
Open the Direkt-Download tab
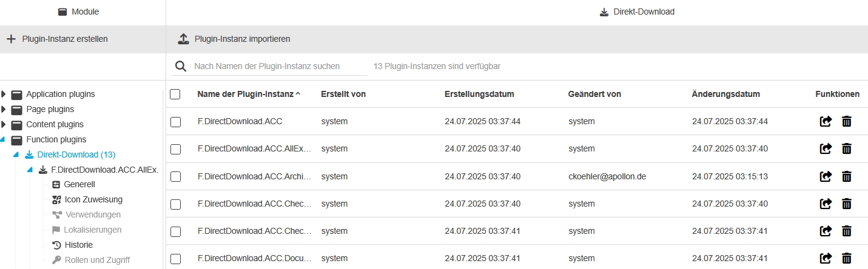pyautogui.click(x=636, y=12)
